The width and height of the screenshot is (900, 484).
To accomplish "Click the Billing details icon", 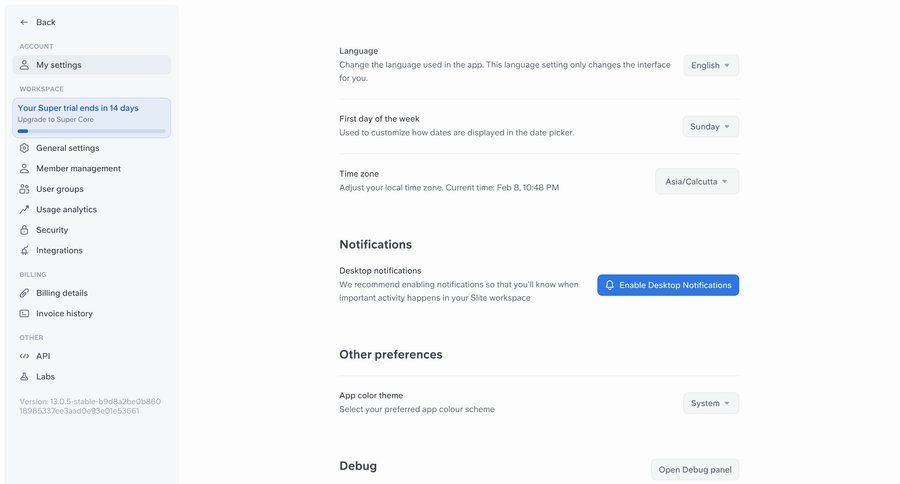I will pyautogui.click(x=25, y=293).
